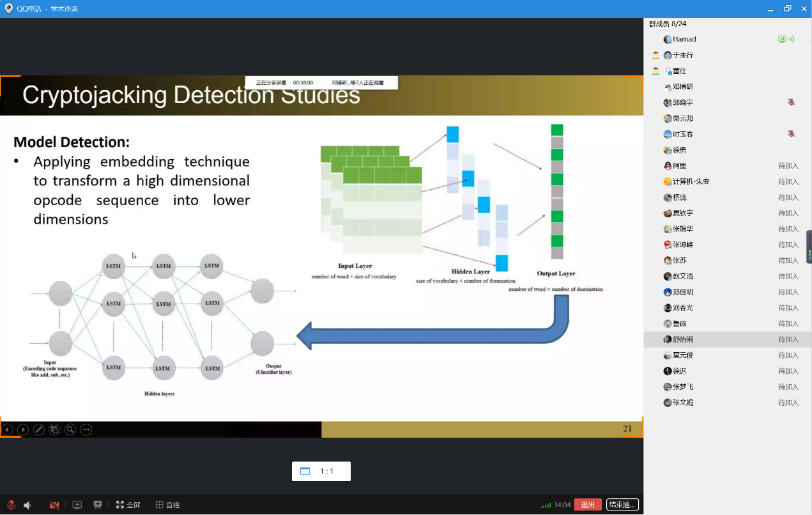Go to the next slide
812x515 pixels.
(x=22, y=429)
